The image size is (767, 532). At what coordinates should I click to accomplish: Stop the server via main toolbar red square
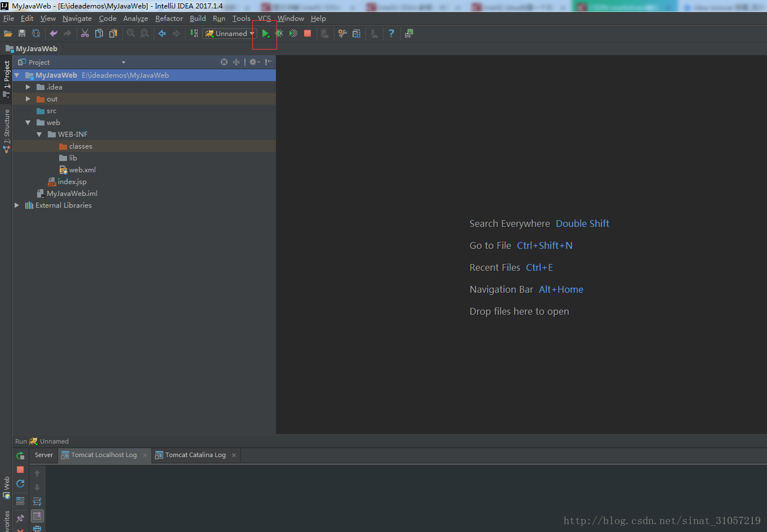(307, 34)
